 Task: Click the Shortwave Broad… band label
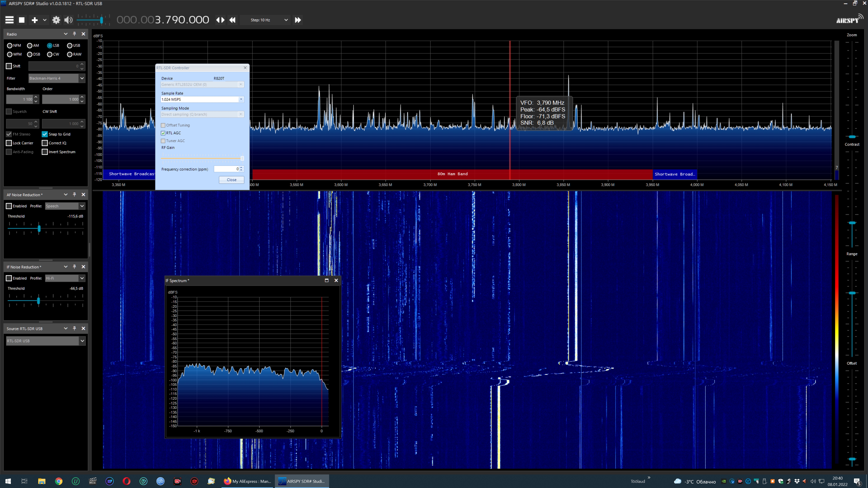pyautogui.click(x=675, y=174)
